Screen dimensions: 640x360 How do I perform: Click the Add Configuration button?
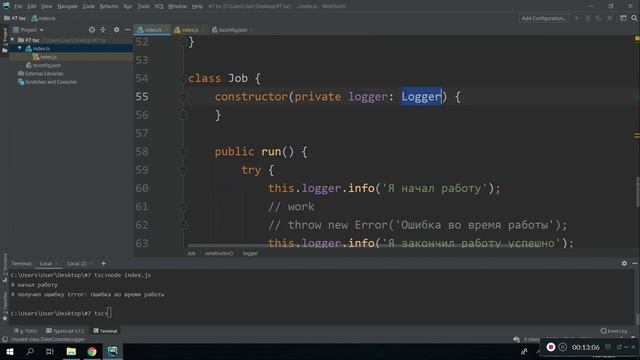click(x=543, y=18)
